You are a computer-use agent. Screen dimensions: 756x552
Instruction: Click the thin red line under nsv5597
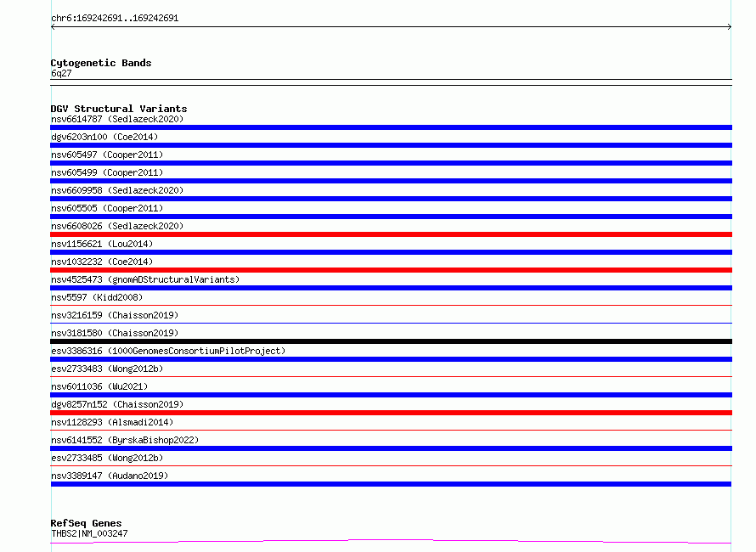pos(391,305)
